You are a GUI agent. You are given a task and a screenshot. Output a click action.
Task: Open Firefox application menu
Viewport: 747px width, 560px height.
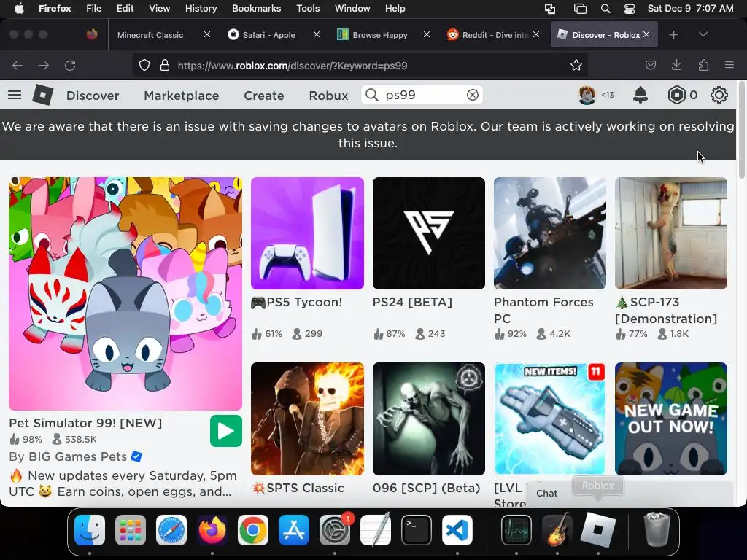(729, 65)
